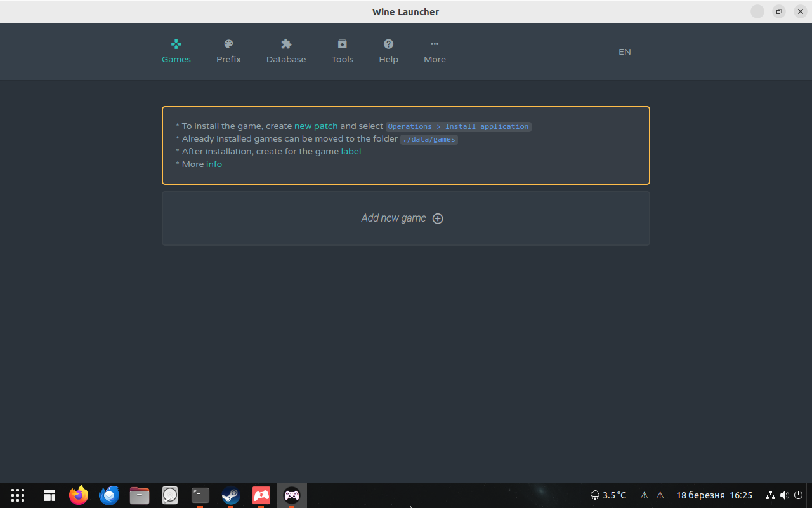
Task: Open the applications grid in taskbar
Action: 18,495
